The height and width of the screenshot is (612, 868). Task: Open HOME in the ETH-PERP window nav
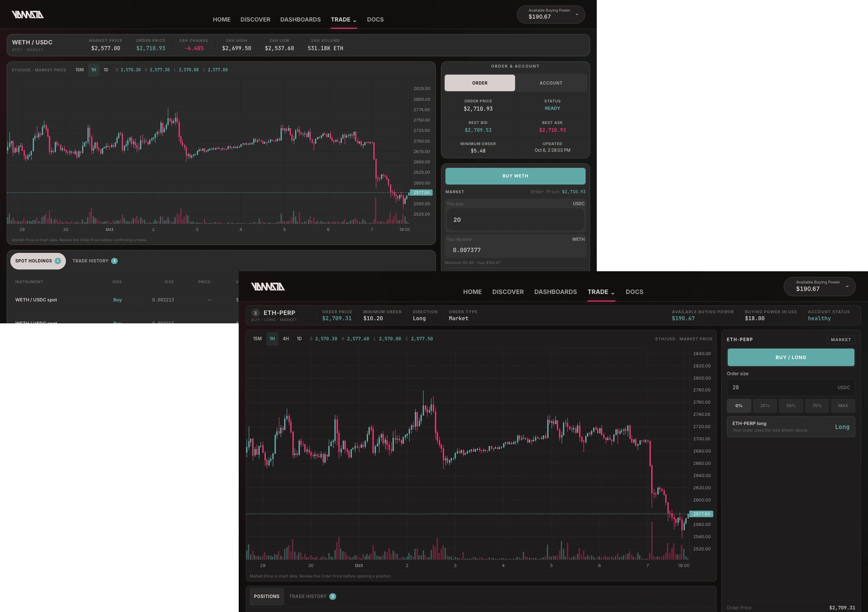point(473,292)
